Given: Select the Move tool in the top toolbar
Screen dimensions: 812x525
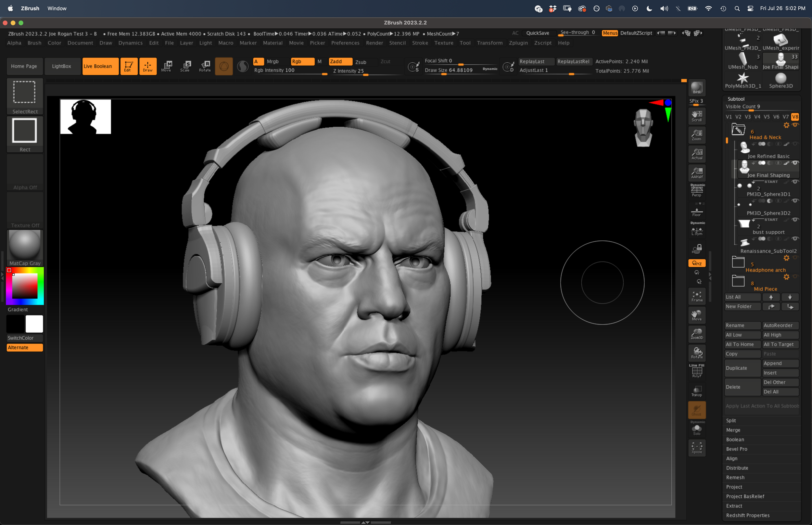Looking at the screenshot, I should point(167,66).
